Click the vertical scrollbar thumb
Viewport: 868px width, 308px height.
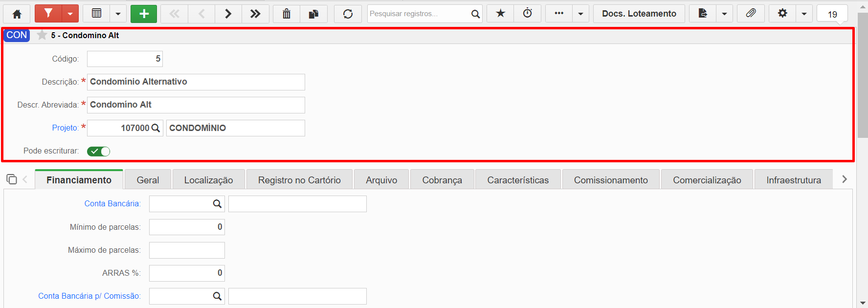tap(863, 76)
